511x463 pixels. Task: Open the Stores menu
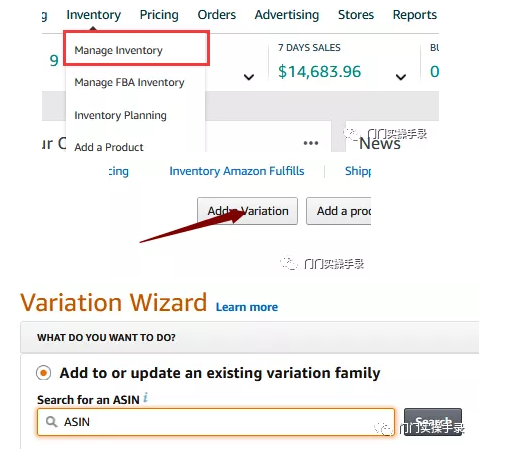(356, 15)
